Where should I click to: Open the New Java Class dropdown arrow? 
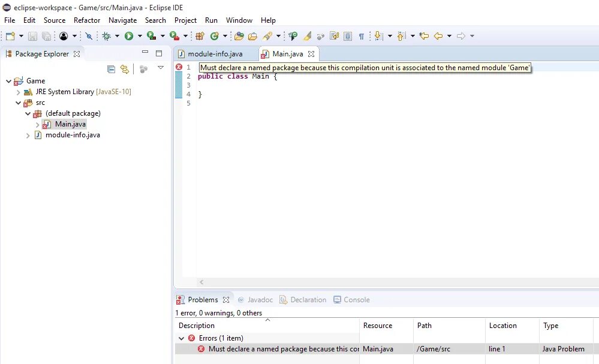[x=225, y=36]
